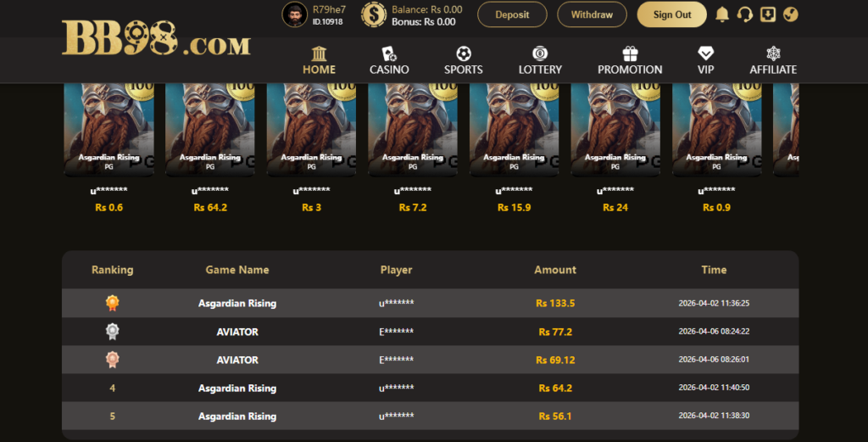The image size is (868, 442).
Task: Click the notification bell icon
Action: coord(722,14)
